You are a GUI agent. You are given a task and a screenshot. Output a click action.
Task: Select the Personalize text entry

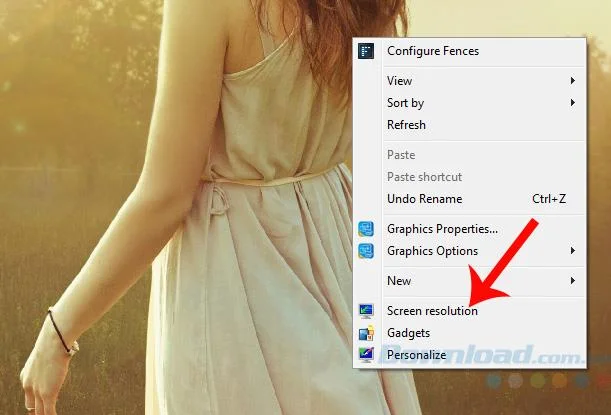[x=415, y=354]
